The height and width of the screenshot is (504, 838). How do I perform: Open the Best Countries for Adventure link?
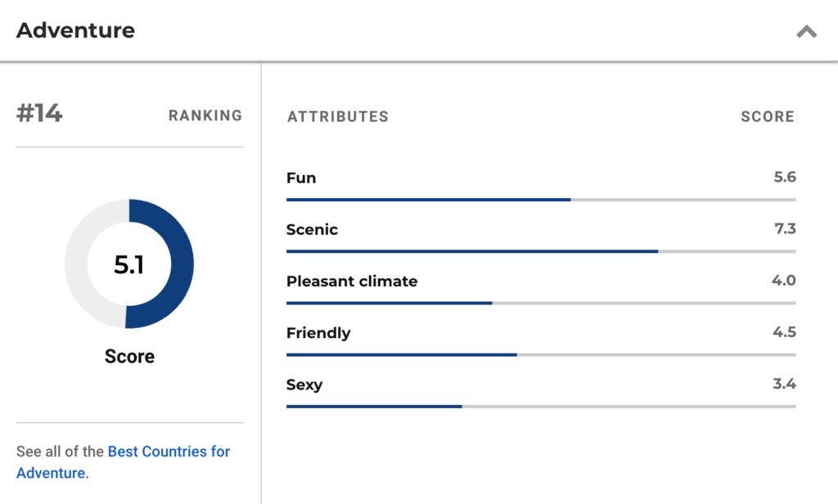(x=124, y=462)
